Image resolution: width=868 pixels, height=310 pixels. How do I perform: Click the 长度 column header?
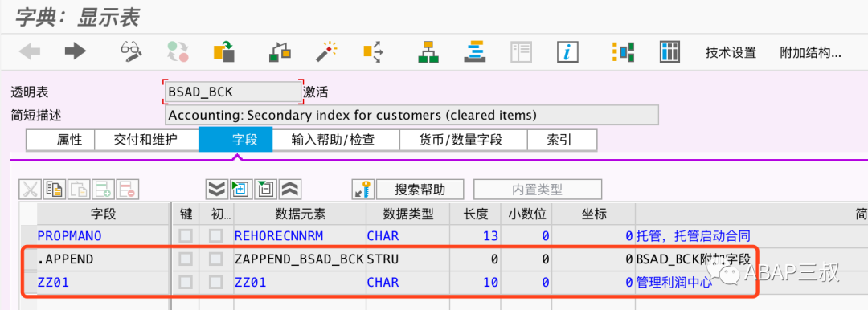tap(476, 214)
